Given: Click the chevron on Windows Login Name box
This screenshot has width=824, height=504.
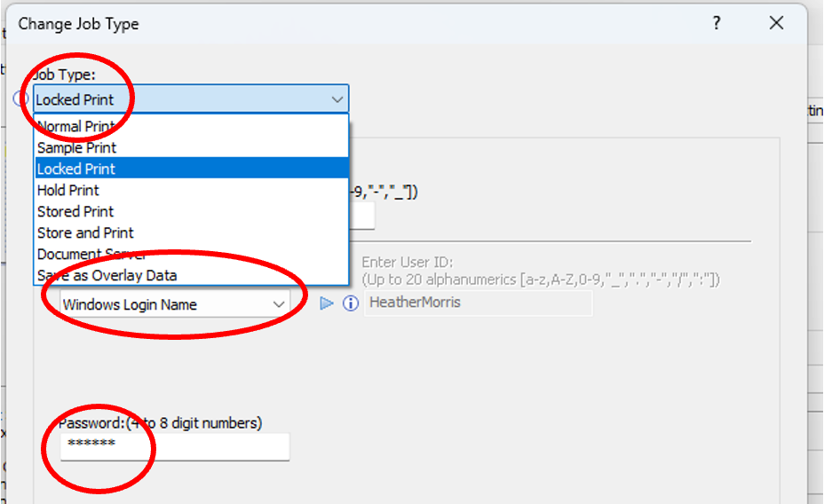Looking at the screenshot, I should click(x=278, y=304).
